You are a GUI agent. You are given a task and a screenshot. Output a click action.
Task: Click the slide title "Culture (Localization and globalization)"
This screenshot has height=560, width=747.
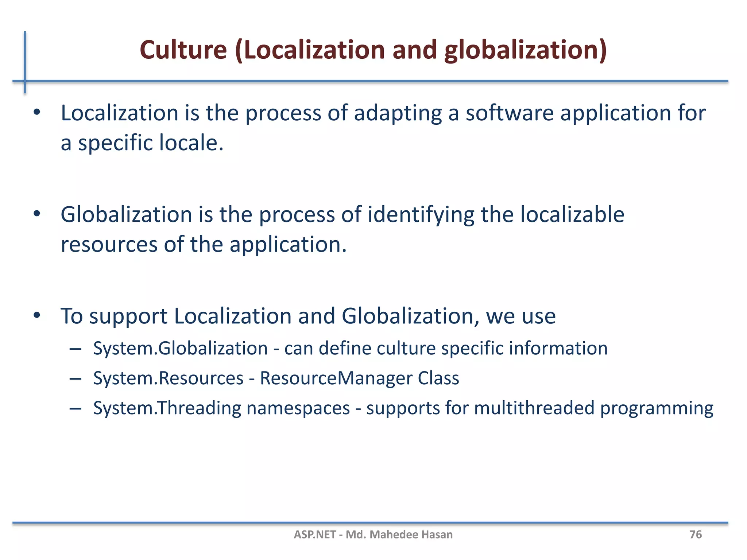373,50
